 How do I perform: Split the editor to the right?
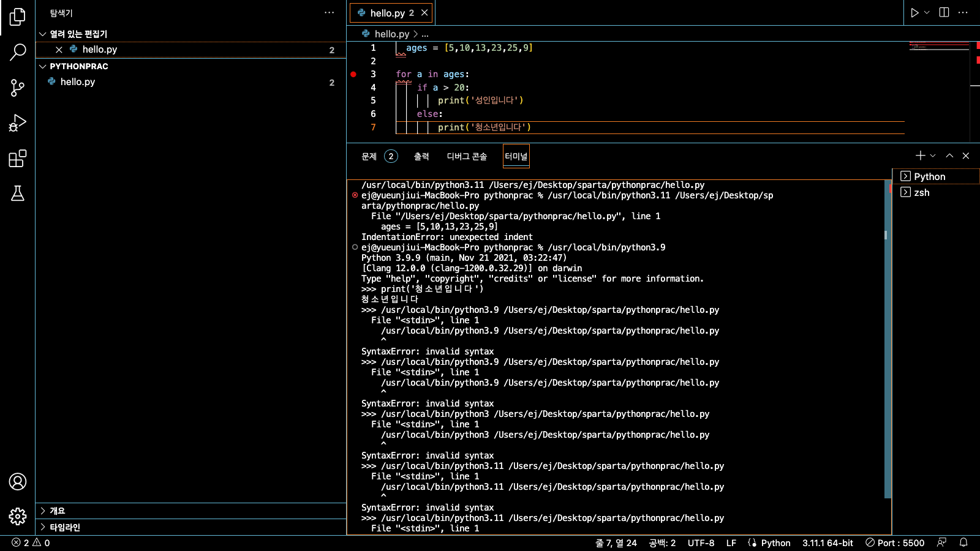944,13
